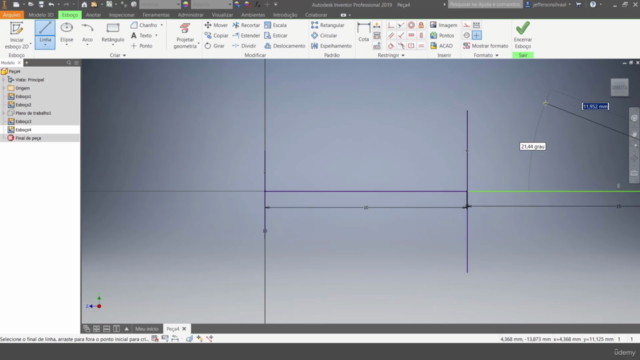640x360 pixels.
Task: Open the Arquivo menu
Action: 12,15
